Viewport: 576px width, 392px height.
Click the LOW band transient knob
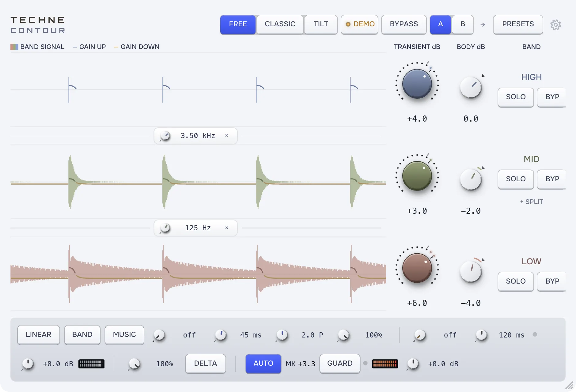pos(417,268)
